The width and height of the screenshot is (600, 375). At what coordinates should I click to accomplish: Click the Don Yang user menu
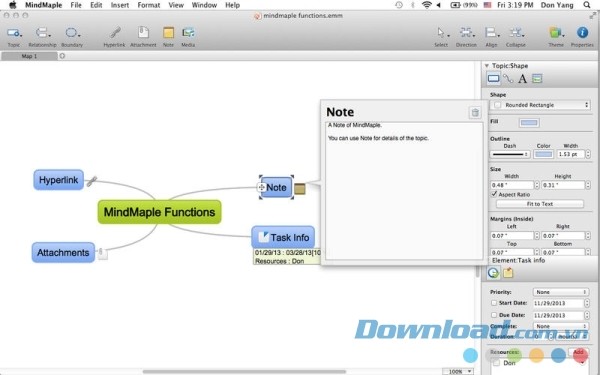(557, 5)
